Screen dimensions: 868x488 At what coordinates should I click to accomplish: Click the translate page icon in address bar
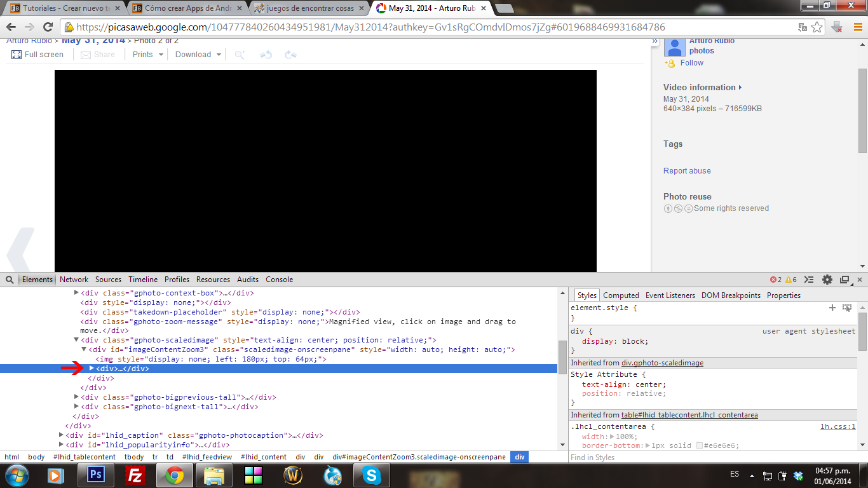803,27
